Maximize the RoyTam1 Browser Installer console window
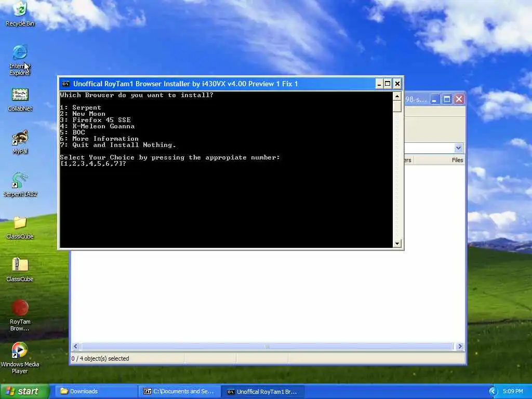Image resolution: width=532 pixels, height=399 pixels. click(x=388, y=84)
